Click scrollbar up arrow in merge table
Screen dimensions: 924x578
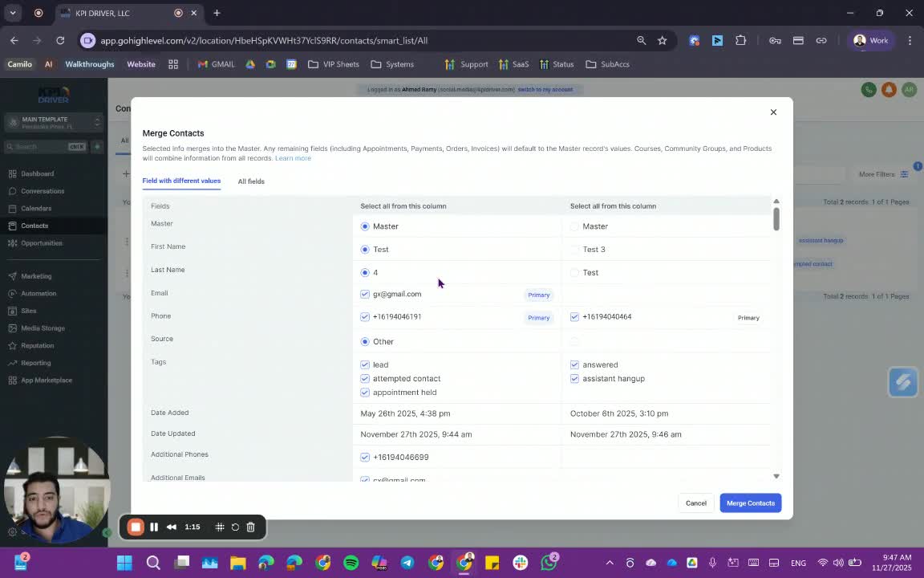coord(776,201)
